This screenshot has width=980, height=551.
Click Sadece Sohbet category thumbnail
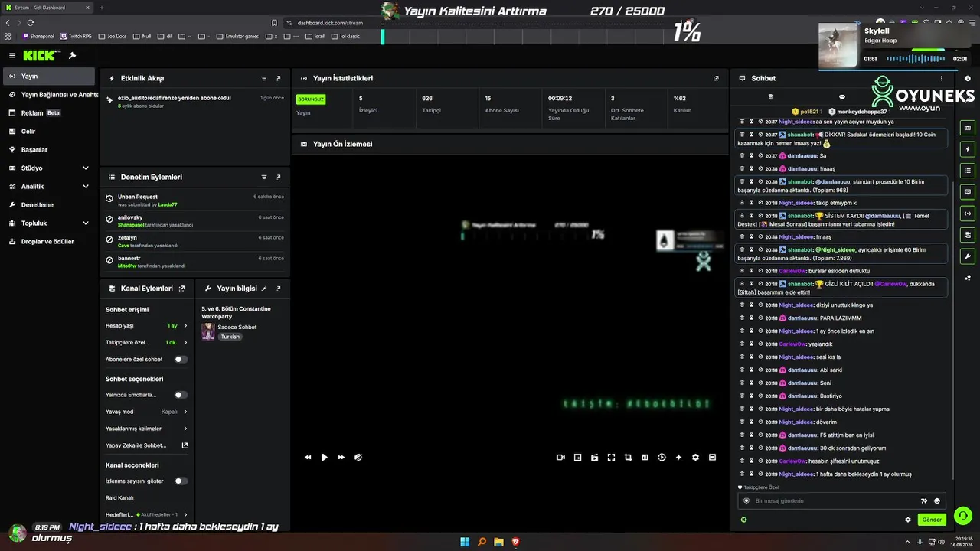pos(207,331)
